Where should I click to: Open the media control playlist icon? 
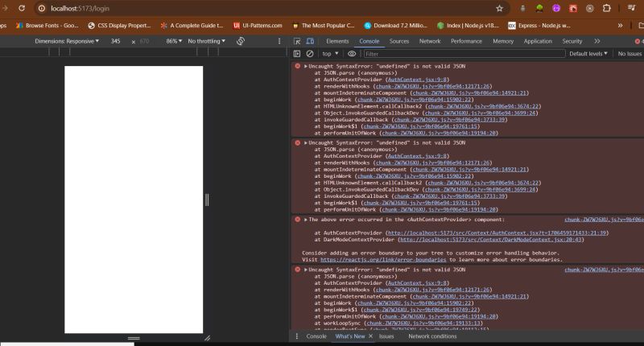[x=631, y=8]
